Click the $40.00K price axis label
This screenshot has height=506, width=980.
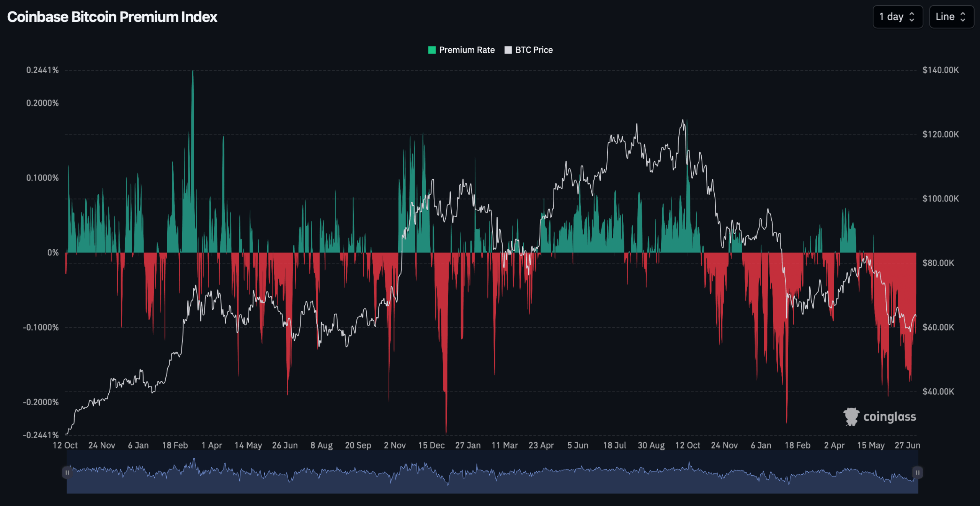point(938,391)
